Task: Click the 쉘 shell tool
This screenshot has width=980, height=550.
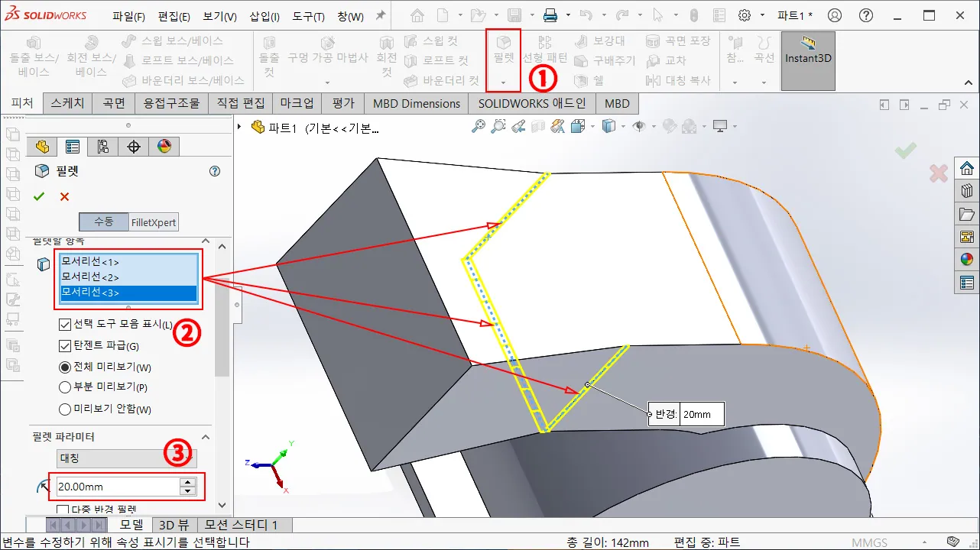Action: point(589,80)
